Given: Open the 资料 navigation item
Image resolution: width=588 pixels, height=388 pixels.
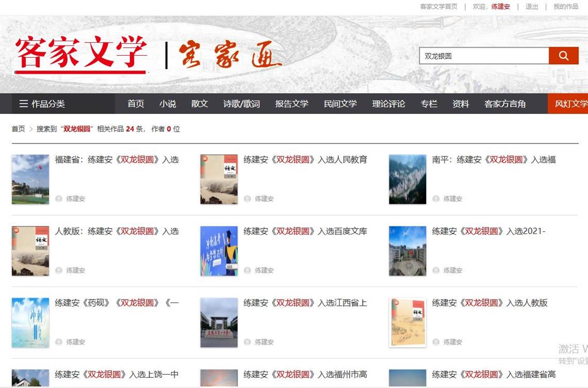Looking at the screenshot, I should point(461,104).
